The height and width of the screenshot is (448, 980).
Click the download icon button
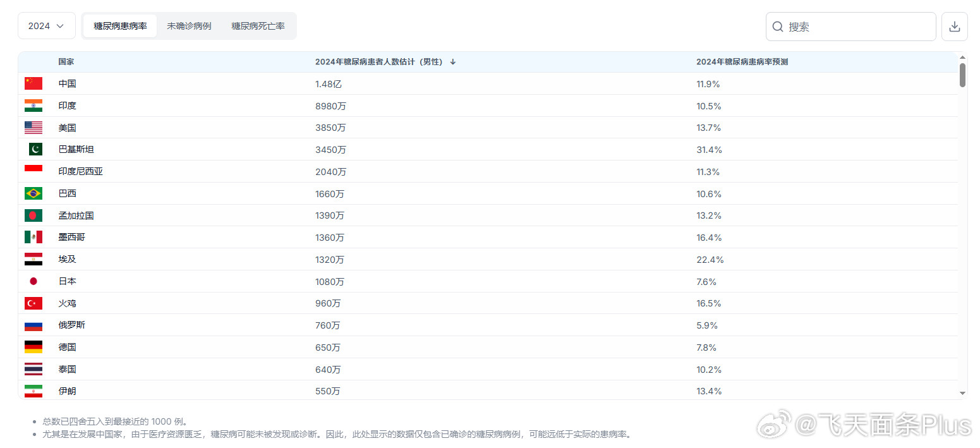click(955, 27)
